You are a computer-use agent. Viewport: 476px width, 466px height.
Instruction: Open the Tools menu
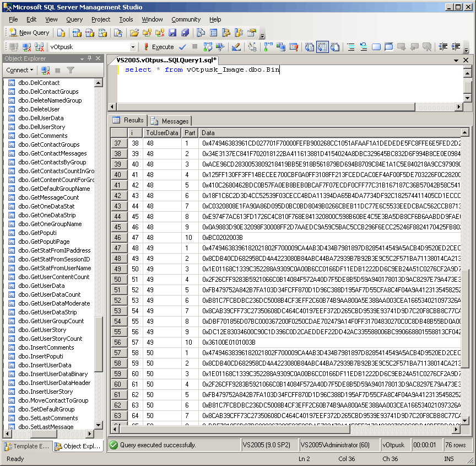pos(126,19)
